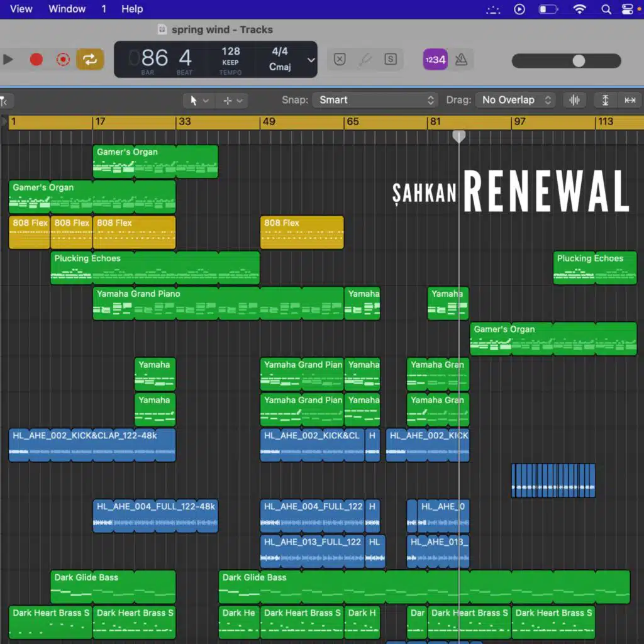Click the red Record button
The height and width of the screenshot is (644, 644).
click(x=36, y=60)
